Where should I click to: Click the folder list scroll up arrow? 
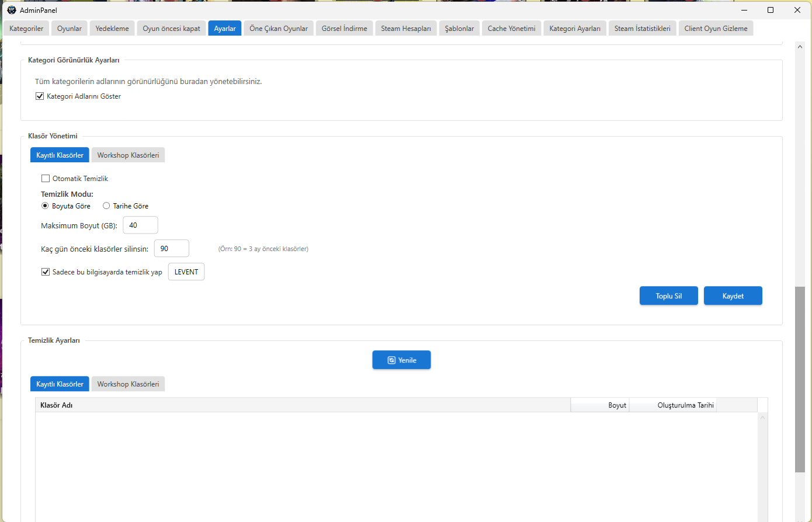click(763, 417)
